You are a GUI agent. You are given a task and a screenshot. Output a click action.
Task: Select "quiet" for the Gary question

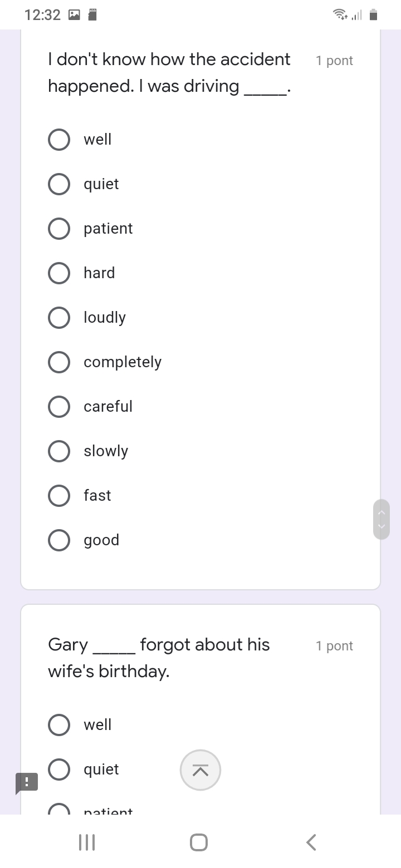coord(59,770)
